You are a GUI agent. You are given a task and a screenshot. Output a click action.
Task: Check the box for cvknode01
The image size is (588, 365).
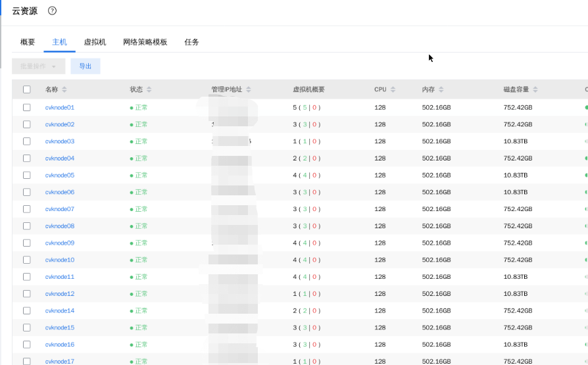point(26,107)
